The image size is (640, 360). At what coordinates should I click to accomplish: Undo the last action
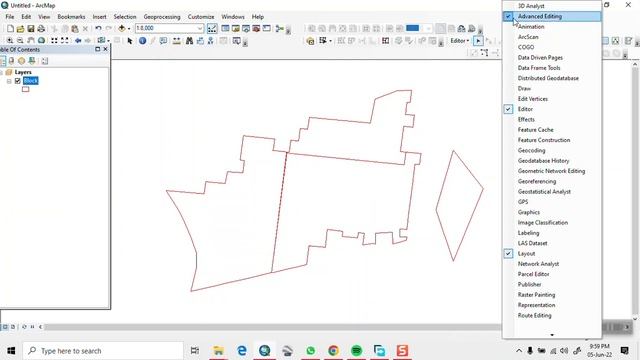(x=98, y=29)
